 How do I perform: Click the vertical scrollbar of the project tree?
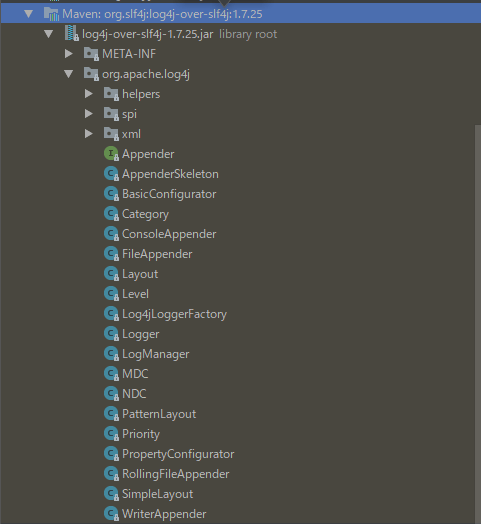pos(478,324)
